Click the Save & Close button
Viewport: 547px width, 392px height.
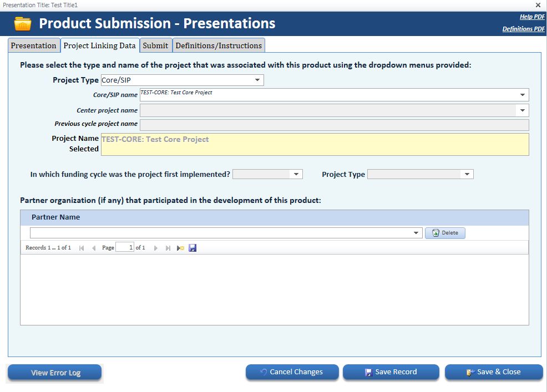click(494, 372)
